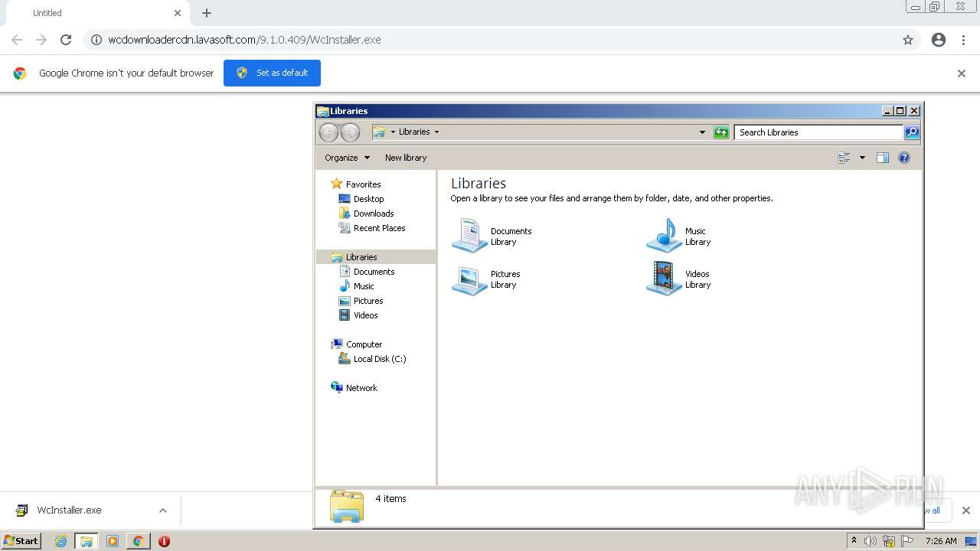Click the change view icon
Viewport: 980px width, 551px height.
tap(844, 158)
